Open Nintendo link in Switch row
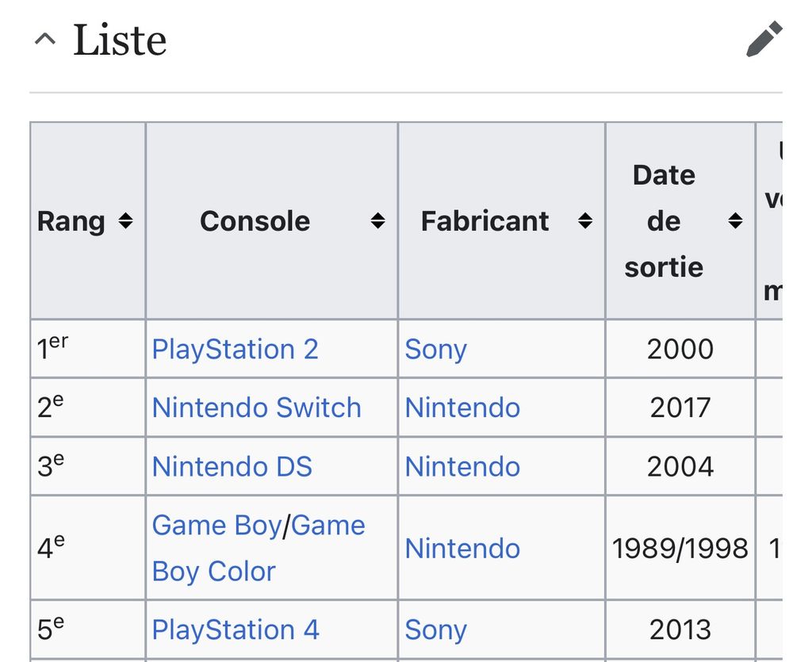 (462, 408)
